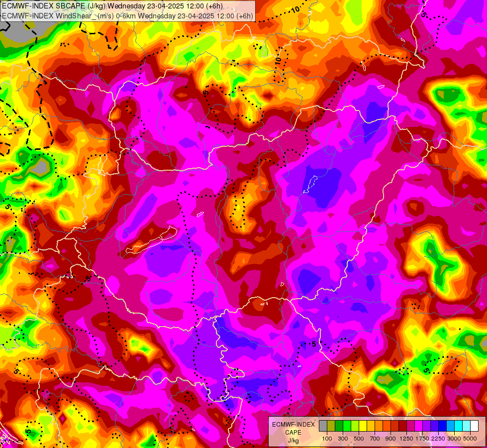Pick the pure yellow swatch after 500

click(363, 426)
